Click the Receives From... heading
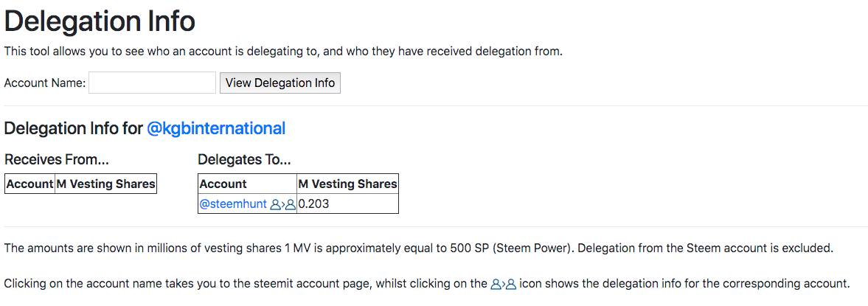The height and width of the screenshot is (306, 868). point(57,160)
